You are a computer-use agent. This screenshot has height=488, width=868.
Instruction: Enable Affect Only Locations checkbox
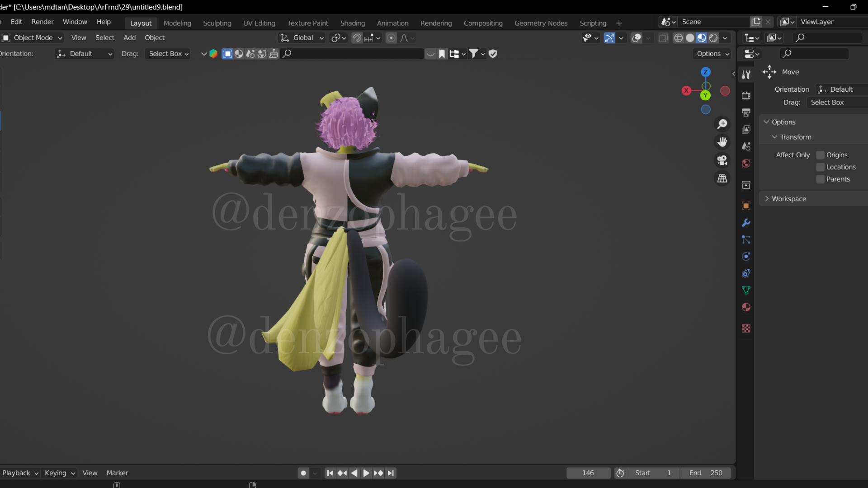821,167
